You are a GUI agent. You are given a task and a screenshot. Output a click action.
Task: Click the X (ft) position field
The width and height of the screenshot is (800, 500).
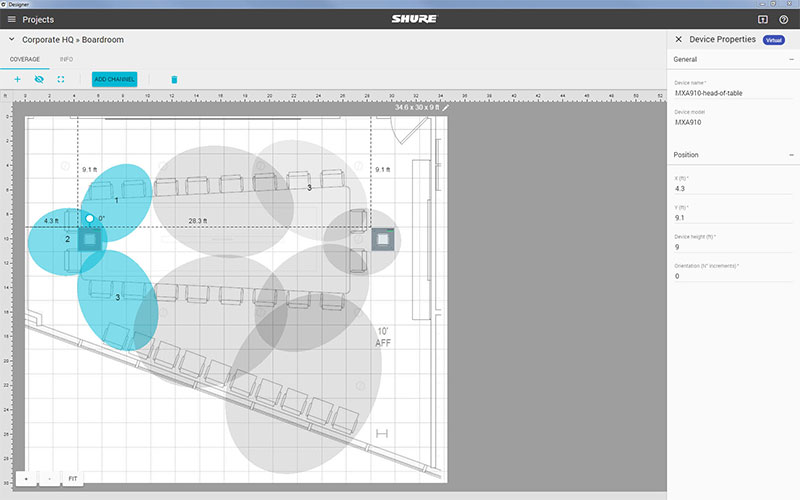[x=733, y=188]
